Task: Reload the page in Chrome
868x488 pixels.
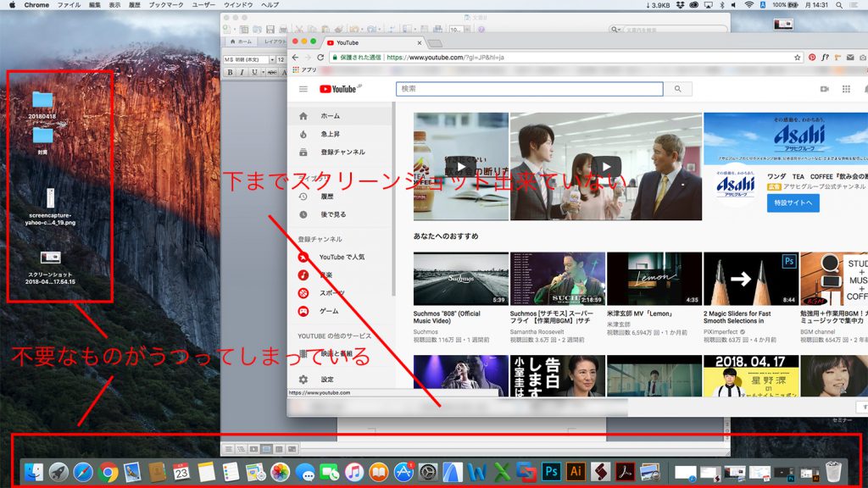Action: 320,58
